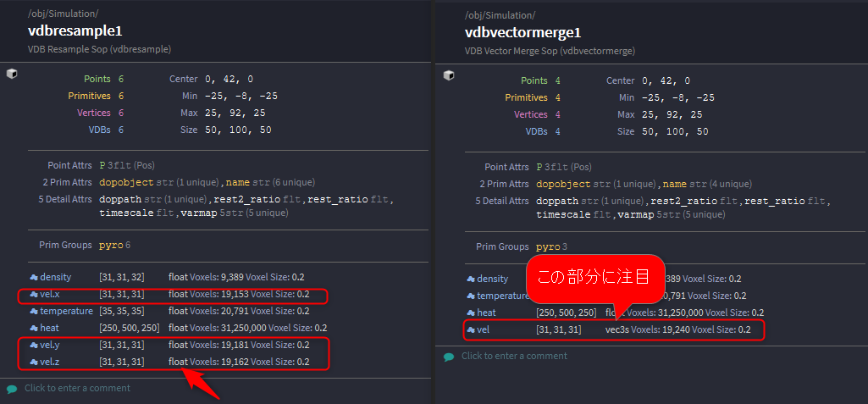
Task: Select the vdbresample1 node title
Action: click(75, 31)
